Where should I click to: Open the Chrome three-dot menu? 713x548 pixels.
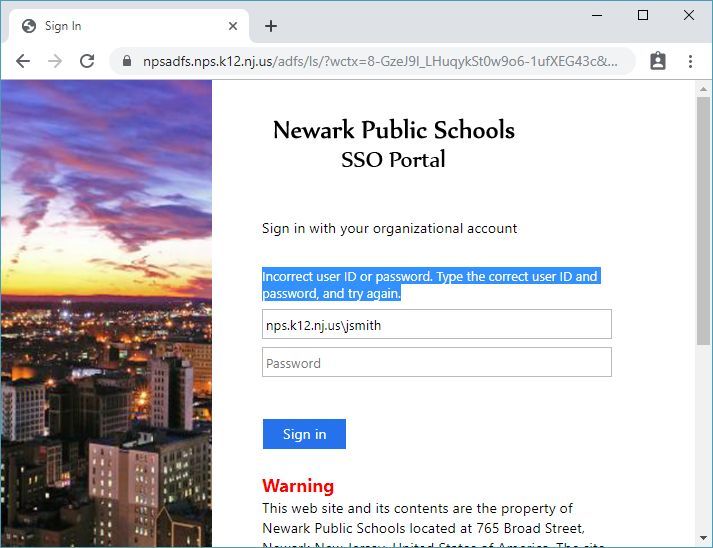pyautogui.click(x=690, y=61)
